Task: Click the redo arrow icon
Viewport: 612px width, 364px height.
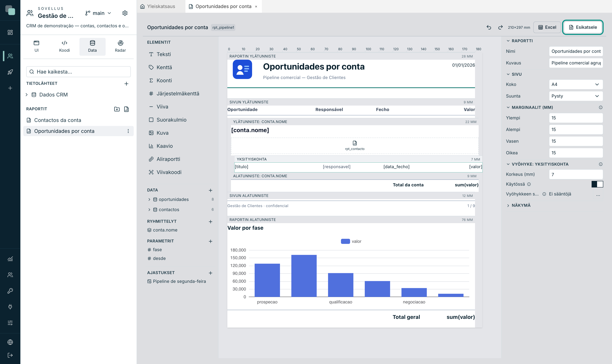Action: click(500, 27)
